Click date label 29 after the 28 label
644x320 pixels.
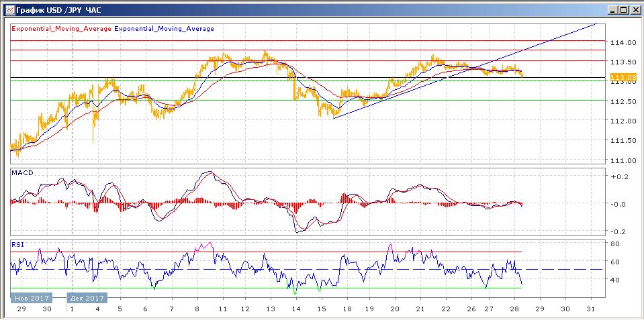pyautogui.click(x=540, y=309)
